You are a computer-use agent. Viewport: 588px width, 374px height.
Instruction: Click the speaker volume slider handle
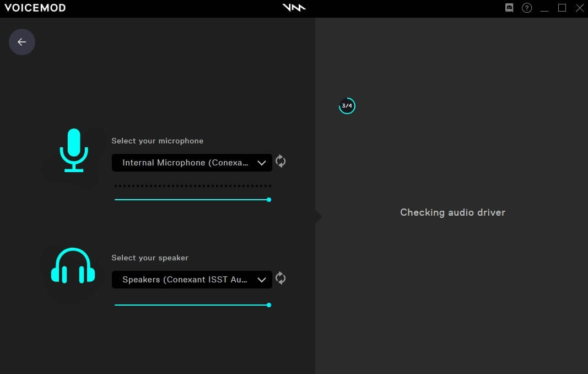[x=268, y=305]
